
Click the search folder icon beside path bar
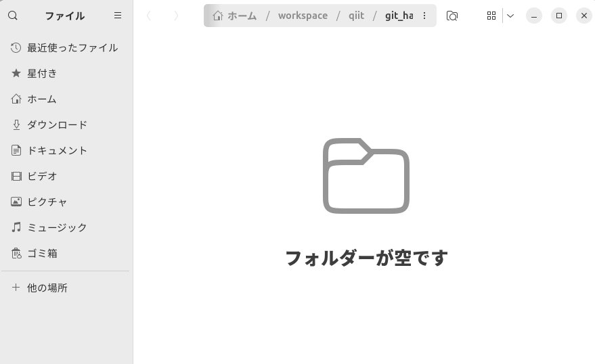(x=452, y=16)
